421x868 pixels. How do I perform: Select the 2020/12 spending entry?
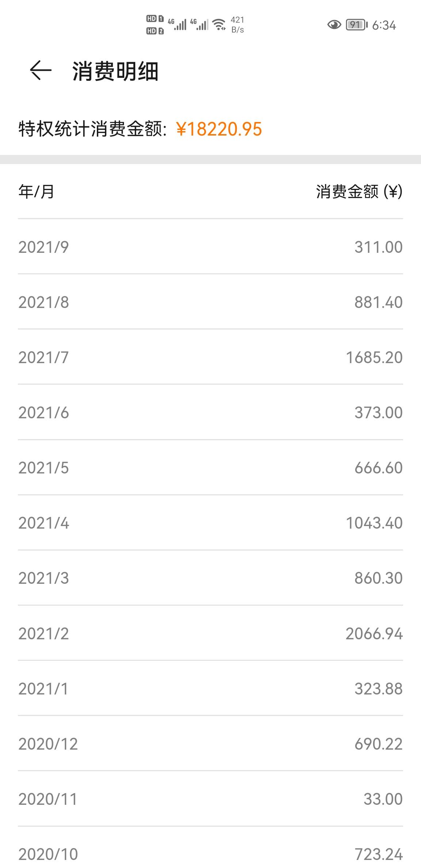(x=210, y=744)
